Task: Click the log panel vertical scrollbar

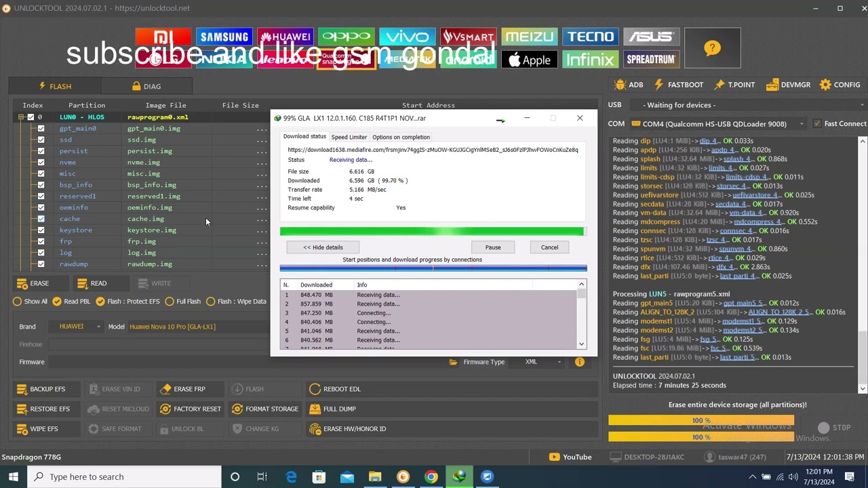Action: [863, 264]
